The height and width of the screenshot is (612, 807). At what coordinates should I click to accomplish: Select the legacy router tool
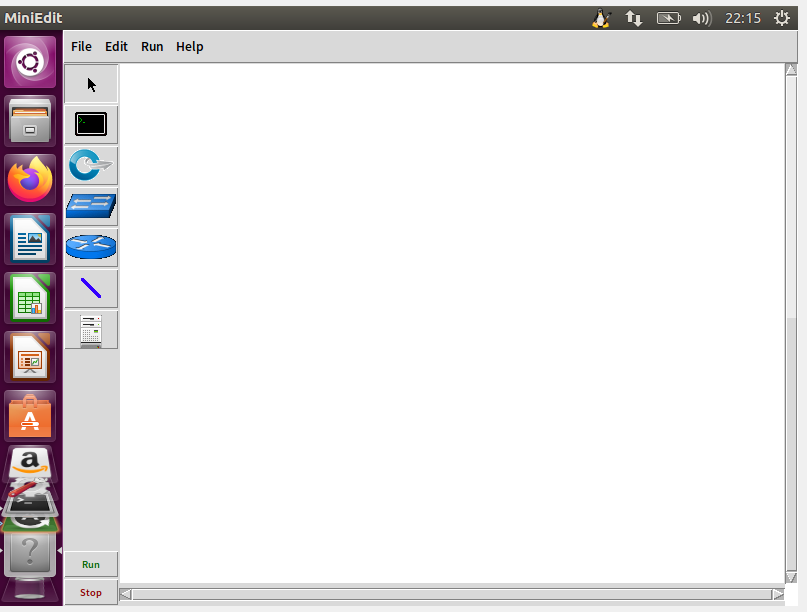pyautogui.click(x=91, y=247)
